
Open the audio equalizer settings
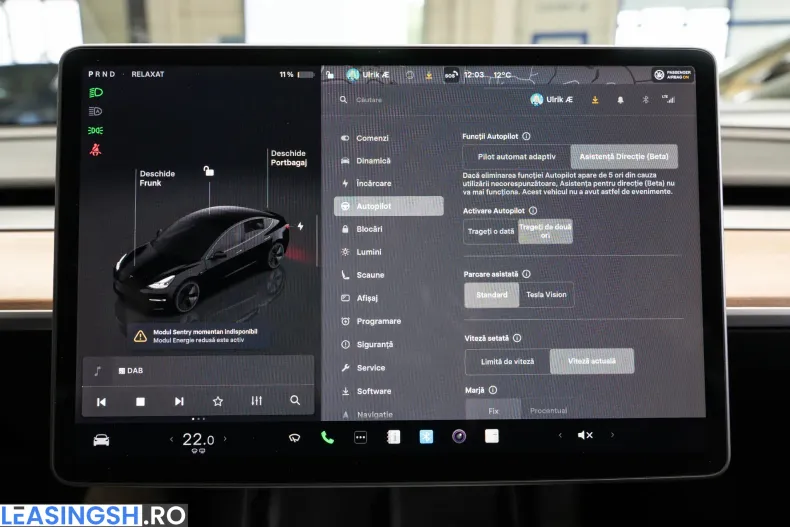tap(256, 401)
